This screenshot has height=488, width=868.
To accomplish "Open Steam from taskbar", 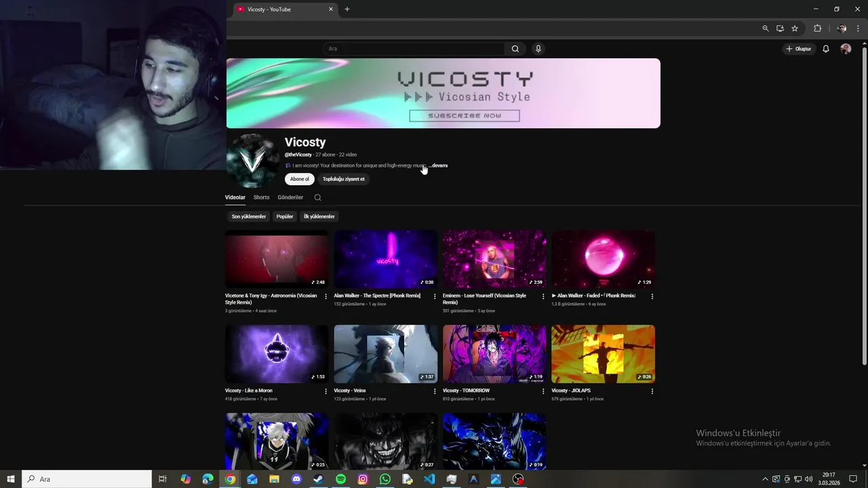I will click(x=318, y=479).
